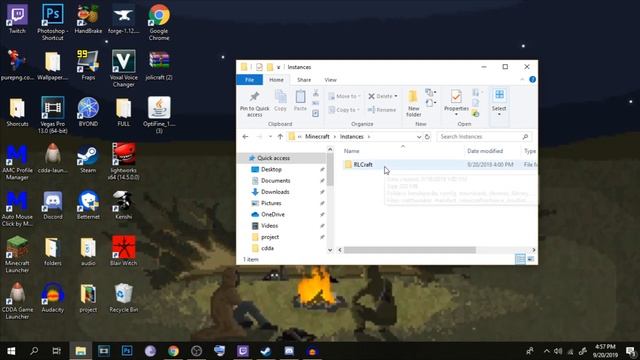The height and width of the screenshot is (360, 640).
Task: Click navigation pane scroll down arrow
Action: [x=330, y=250]
